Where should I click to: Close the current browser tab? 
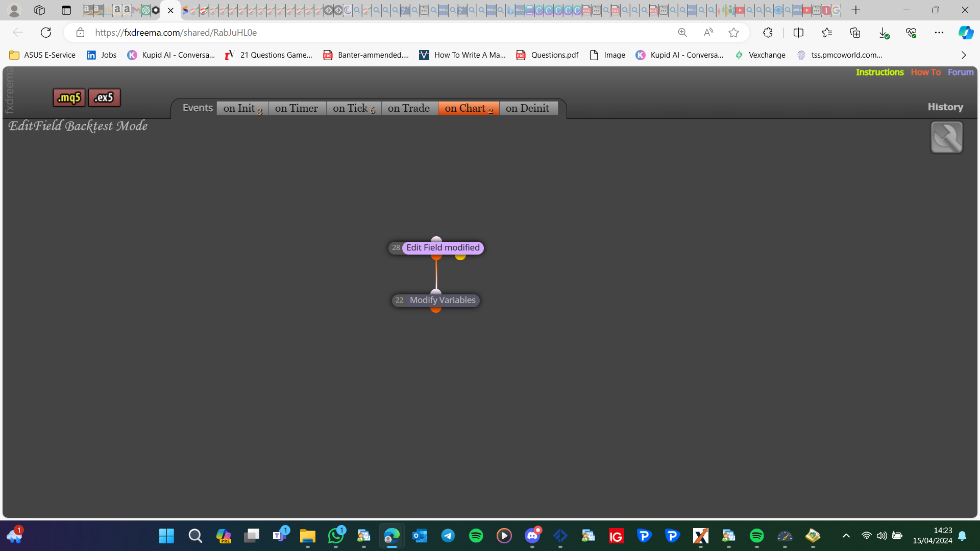tap(170, 10)
